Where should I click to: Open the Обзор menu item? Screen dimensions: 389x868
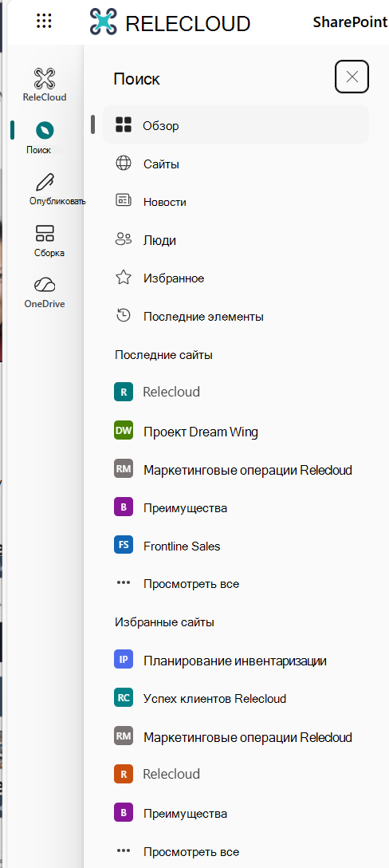236,125
